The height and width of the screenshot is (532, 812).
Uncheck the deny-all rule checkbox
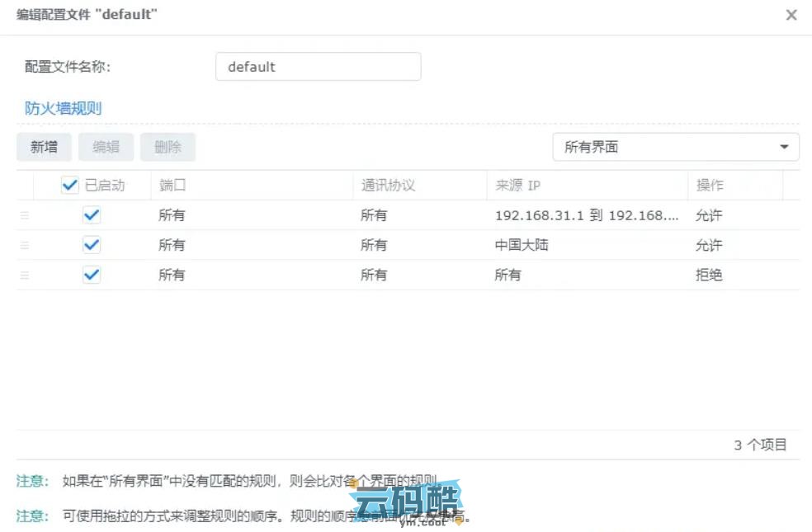92,275
